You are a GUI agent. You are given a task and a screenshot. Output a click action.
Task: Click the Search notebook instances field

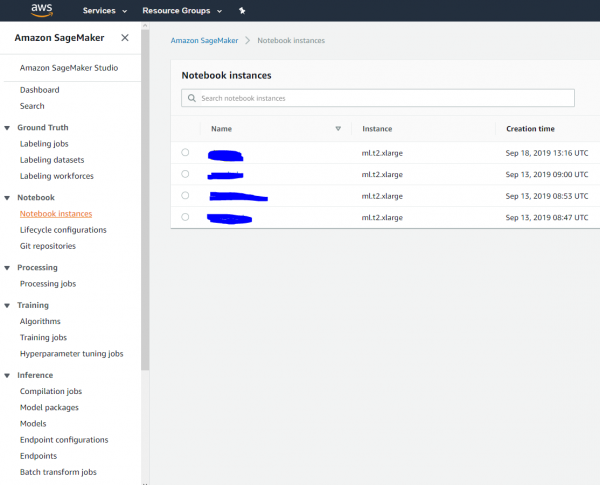378,98
